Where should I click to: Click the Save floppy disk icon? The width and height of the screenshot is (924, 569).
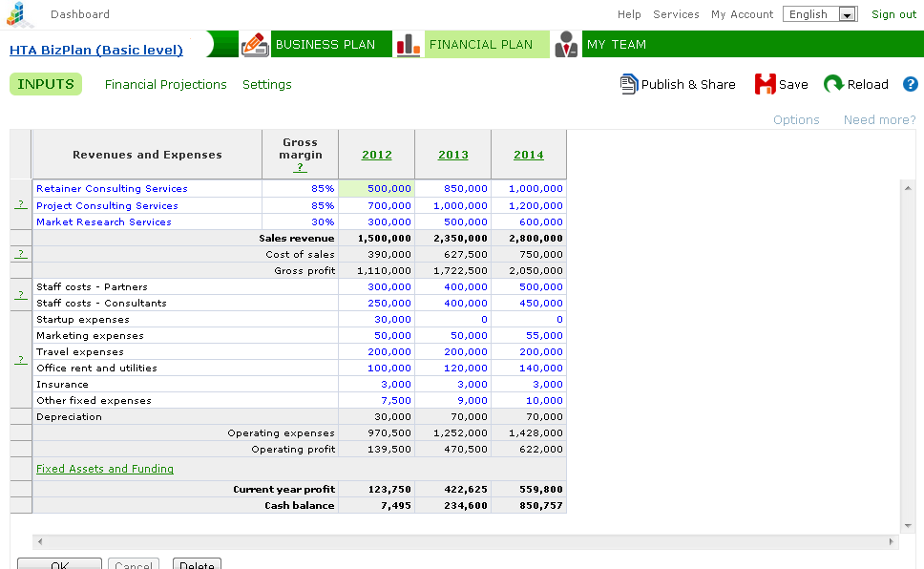coord(765,84)
